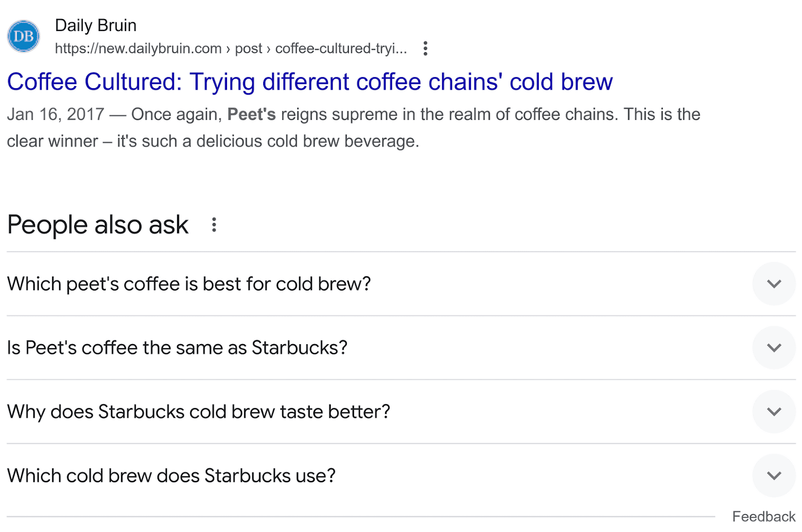Select the Daily Bruin publisher icon
Viewport: 802px width, 532px height.
coord(23,36)
